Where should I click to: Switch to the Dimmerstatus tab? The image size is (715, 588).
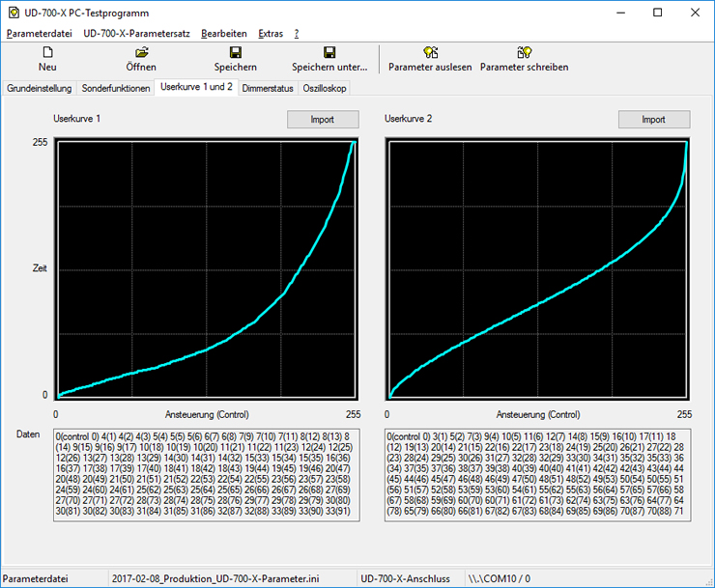pyautogui.click(x=268, y=88)
